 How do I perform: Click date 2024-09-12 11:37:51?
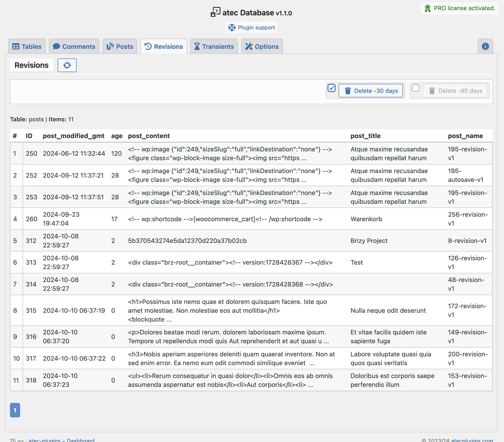click(x=73, y=197)
